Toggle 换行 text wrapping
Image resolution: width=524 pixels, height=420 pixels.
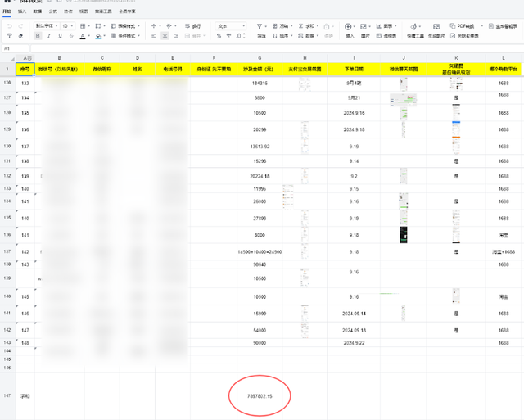(193, 26)
